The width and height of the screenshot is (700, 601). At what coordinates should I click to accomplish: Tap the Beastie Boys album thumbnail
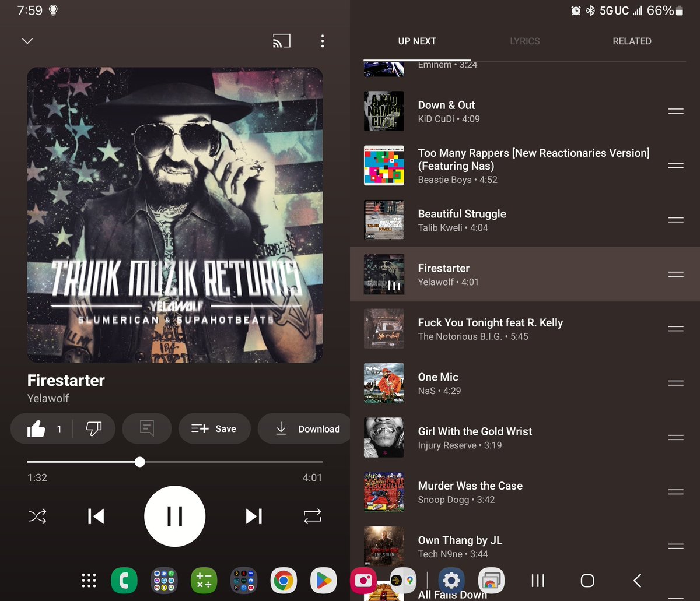click(x=384, y=166)
